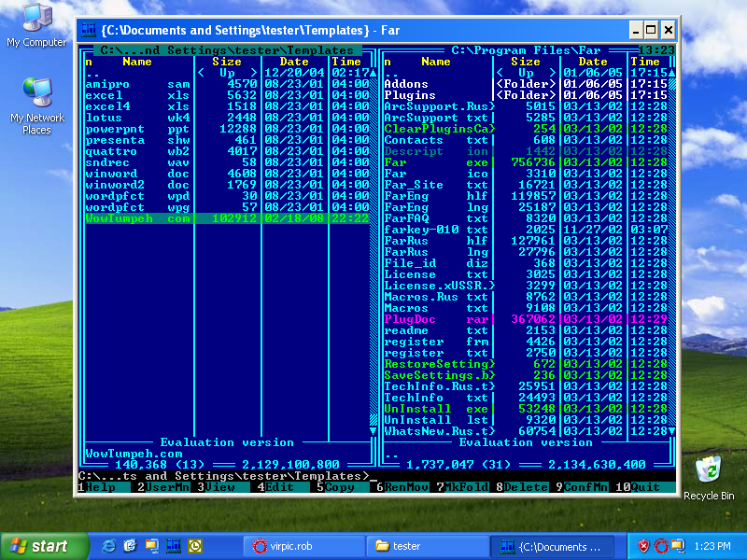Select TechInfo txt file row

coord(526,398)
